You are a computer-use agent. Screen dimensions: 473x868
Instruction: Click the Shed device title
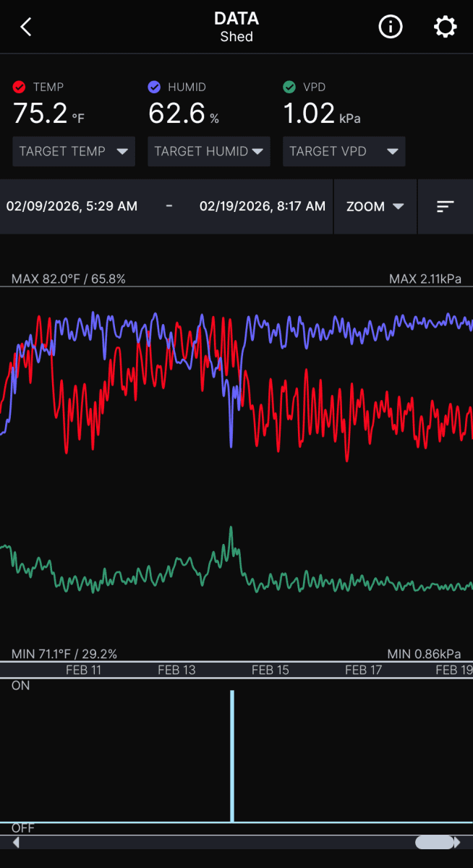[x=236, y=36]
